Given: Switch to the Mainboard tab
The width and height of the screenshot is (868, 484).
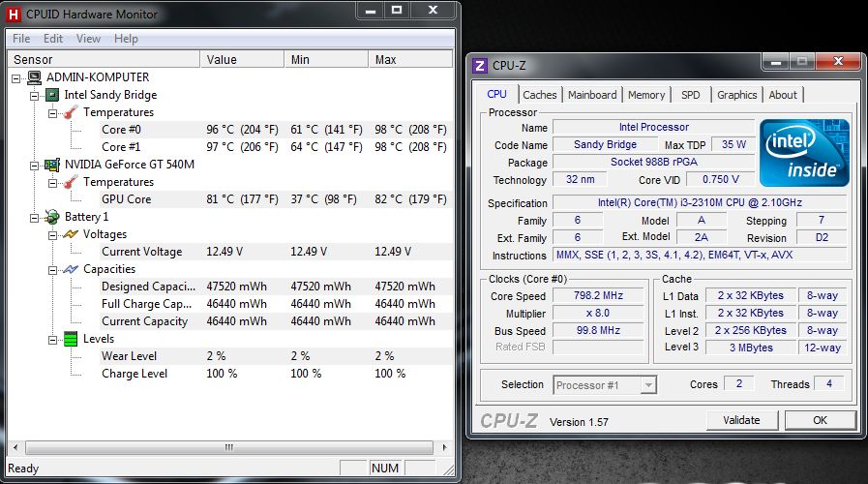Looking at the screenshot, I should (592, 95).
